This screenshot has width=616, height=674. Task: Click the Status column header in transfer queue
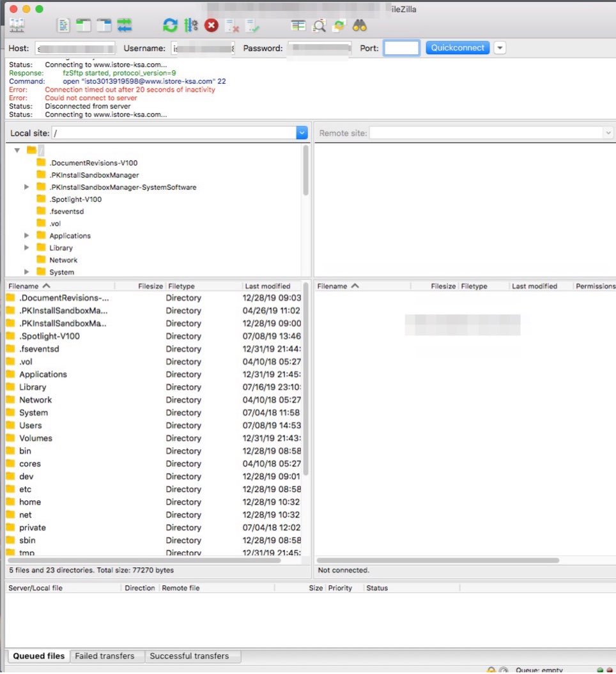[x=412, y=588]
